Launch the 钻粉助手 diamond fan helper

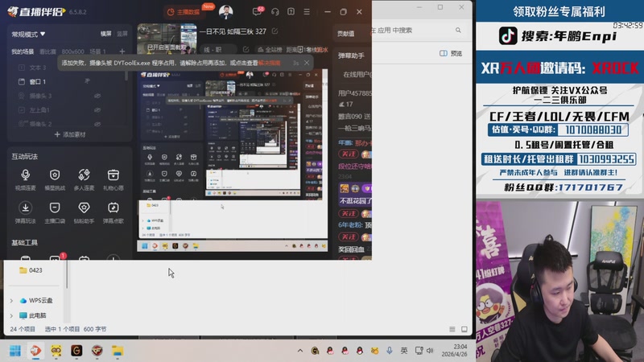coord(84,212)
